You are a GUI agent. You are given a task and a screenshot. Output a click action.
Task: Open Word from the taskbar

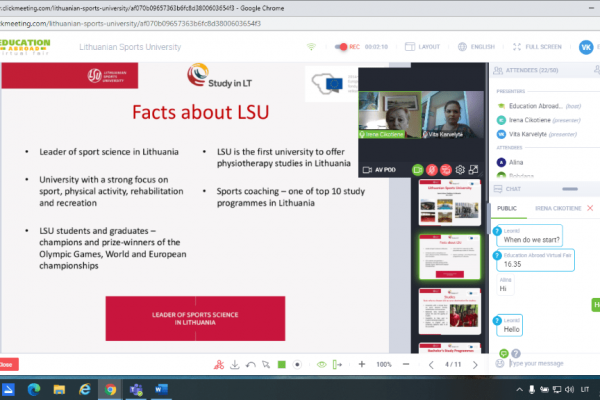[161, 390]
